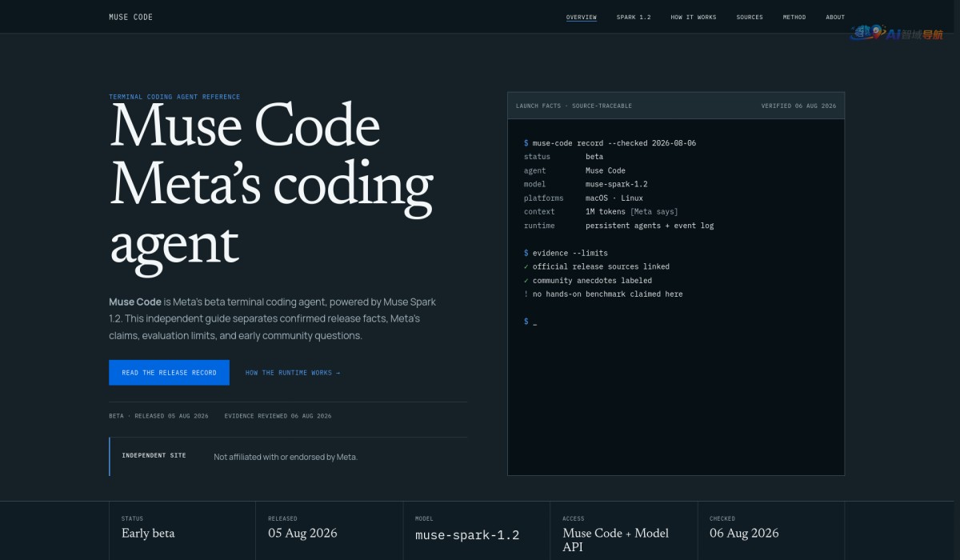Click the MUSE CODE site logo

click(130, 17)
